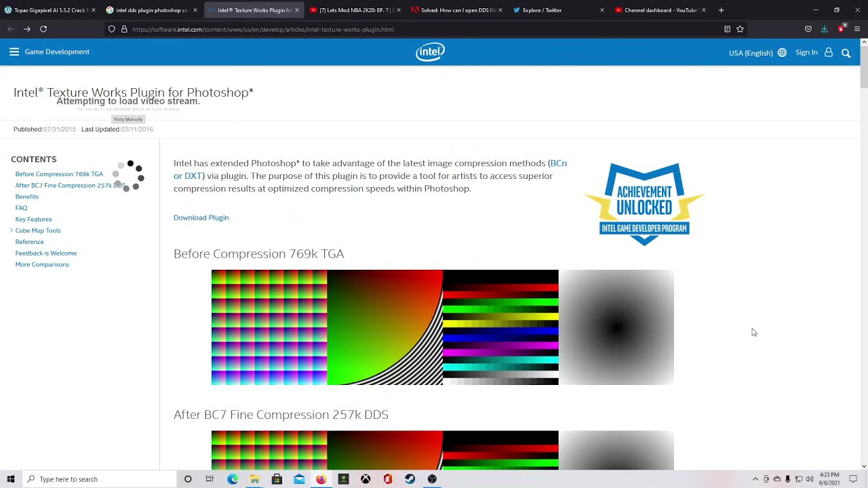
Task: Reload the page with the refresh icon
Action: coord(43,29)
